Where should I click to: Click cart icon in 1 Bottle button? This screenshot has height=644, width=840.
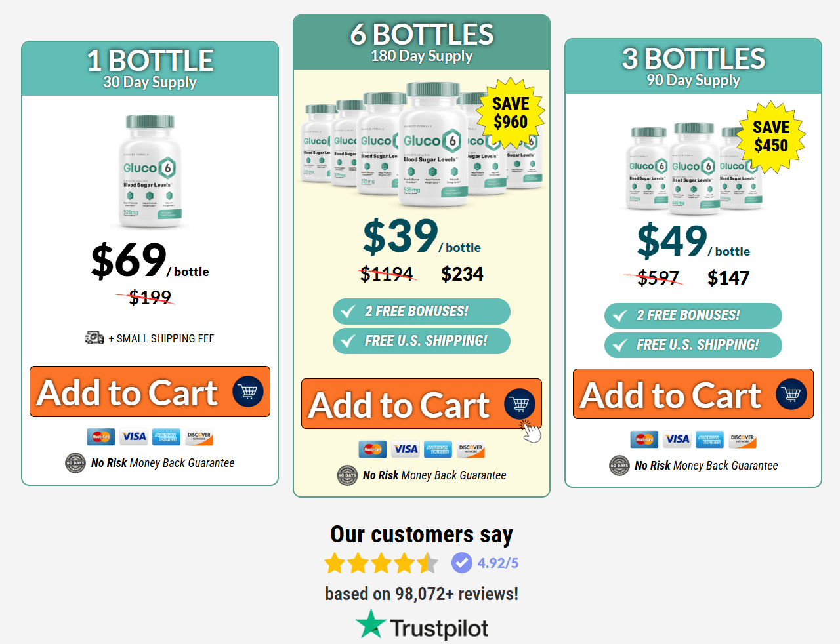click(248, 392)
